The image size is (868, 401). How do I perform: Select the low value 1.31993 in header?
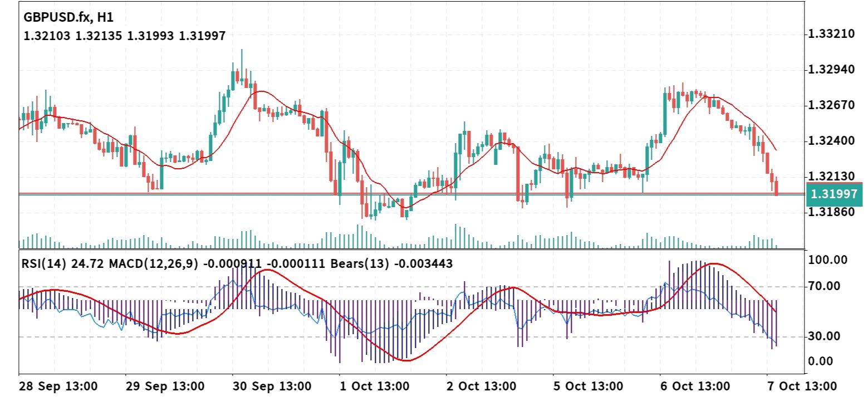[x=150, y=36]
